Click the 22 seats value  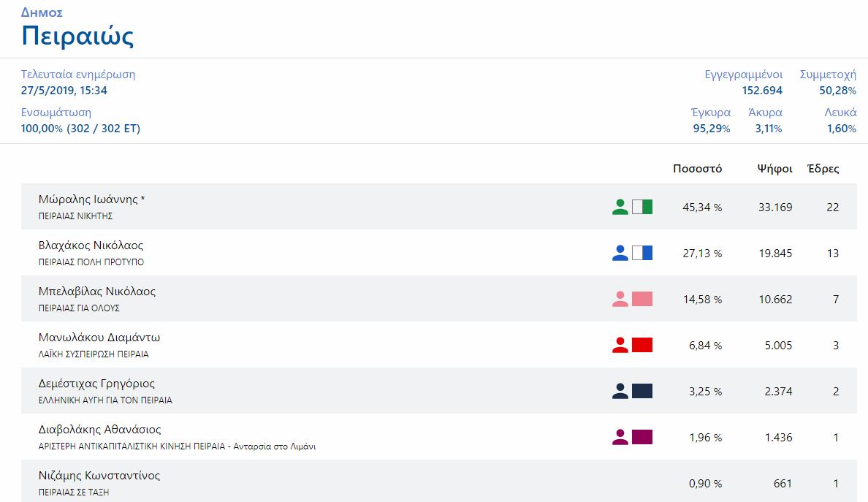point(833,208)
